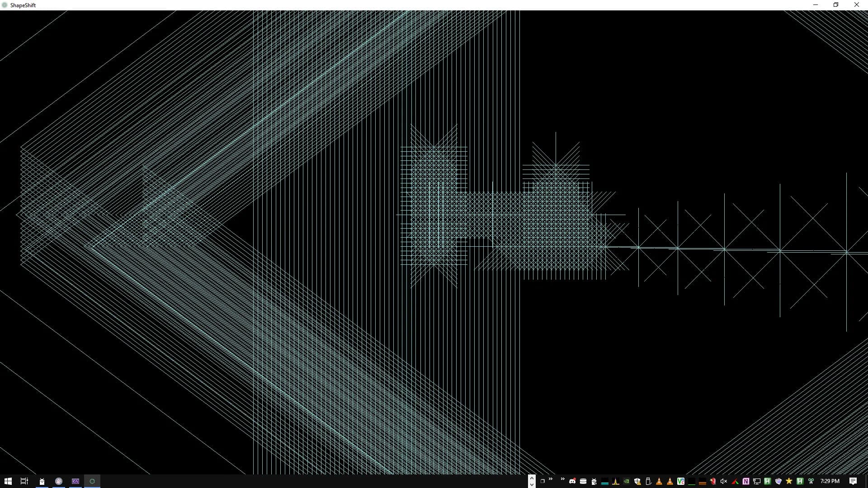The width and height of the screenshot is (868, 488).
Task: Expand the first taskbar toolbar chevron
Action: (551, 479)
